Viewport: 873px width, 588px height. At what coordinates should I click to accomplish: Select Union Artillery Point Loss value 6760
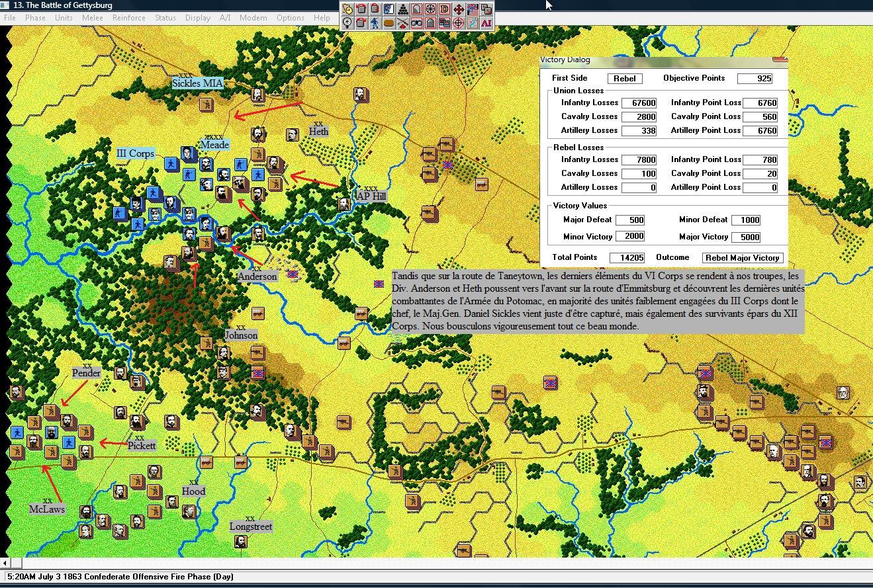pyautogui.click(x=760, y=131)
